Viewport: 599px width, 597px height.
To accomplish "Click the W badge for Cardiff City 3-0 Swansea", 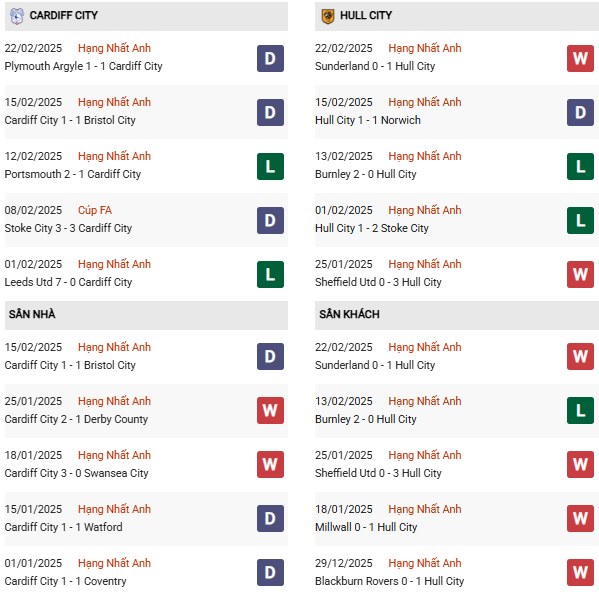I will (x=270, y=464).
